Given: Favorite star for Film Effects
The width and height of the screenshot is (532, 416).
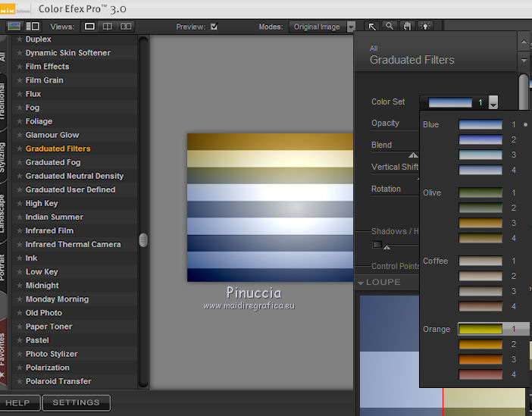Looking at the screenshot, I should 20,67.
